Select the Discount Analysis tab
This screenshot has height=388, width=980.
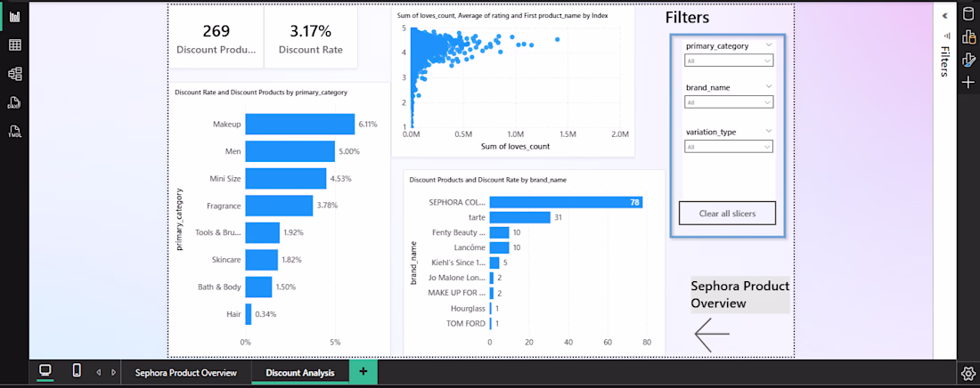pyautogui.click(x=300, y=373)
